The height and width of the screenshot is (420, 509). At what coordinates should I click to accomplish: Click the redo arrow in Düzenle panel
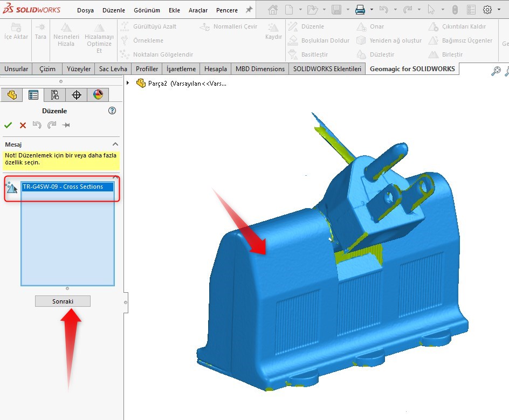pos(52,125)
